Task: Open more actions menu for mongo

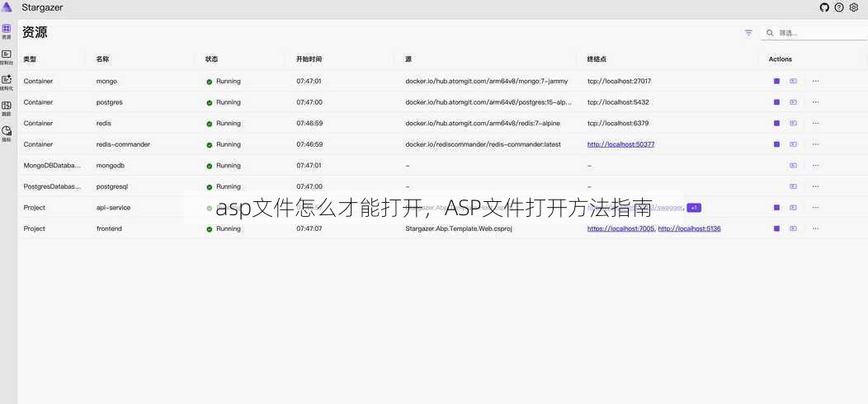Action: [815, 81]
